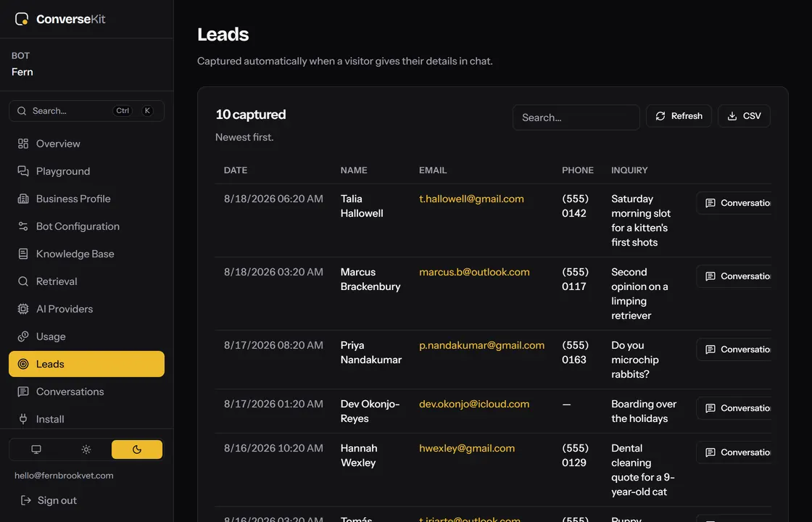Click the Business Profile building icon
This screenshot has width=812, height=522.
(22, 199)
